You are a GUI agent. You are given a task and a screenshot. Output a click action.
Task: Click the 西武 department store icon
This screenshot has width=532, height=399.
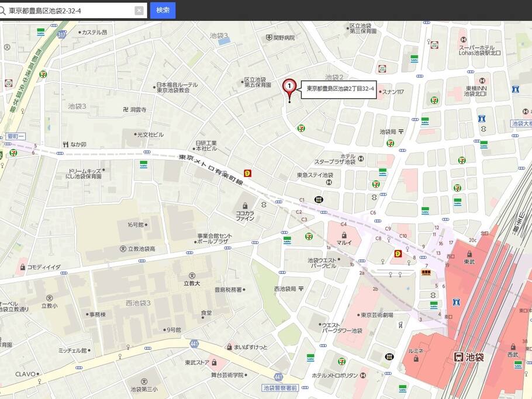tap(513, 347)
